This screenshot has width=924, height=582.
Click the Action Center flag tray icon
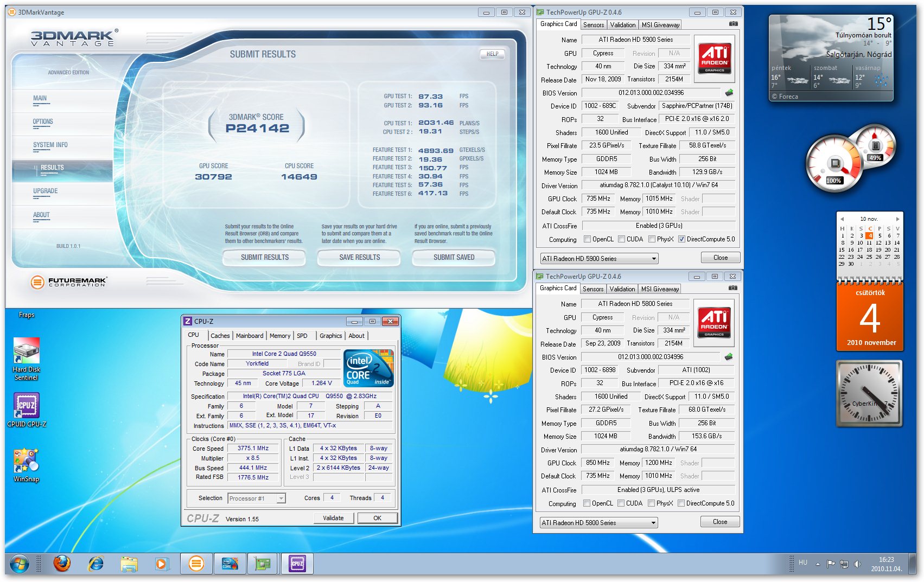[x=831, y=564]
